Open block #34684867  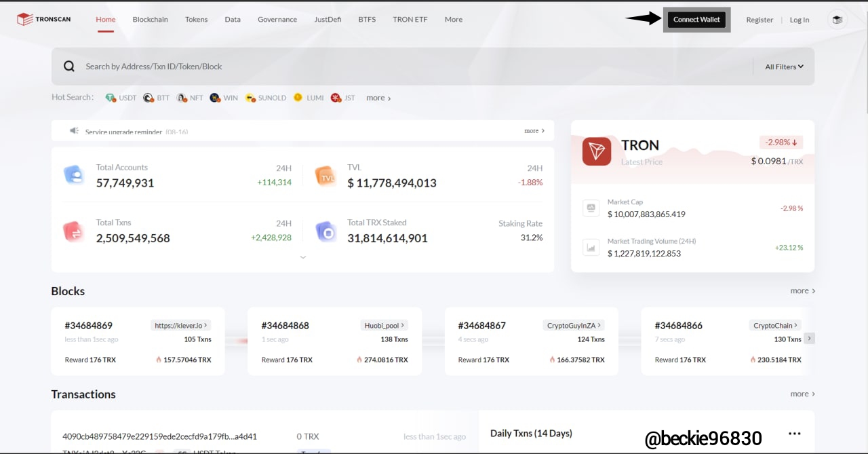482,326
